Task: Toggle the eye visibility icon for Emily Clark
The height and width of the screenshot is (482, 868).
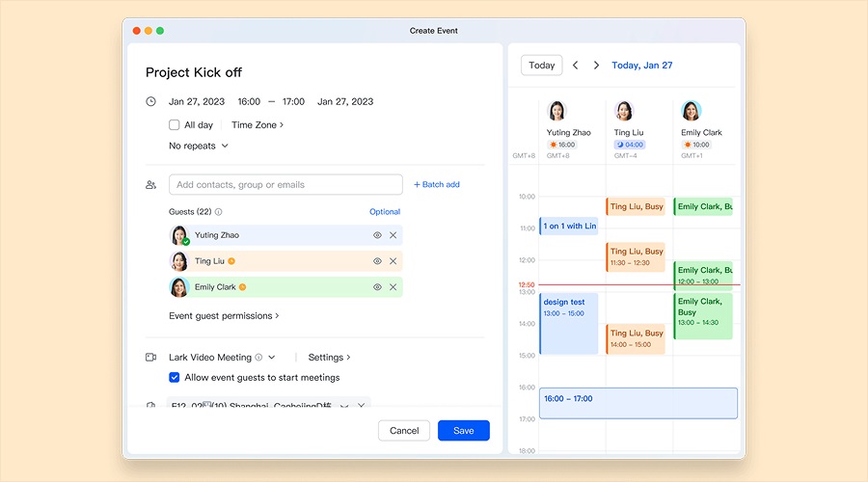Action: (377, 287)
